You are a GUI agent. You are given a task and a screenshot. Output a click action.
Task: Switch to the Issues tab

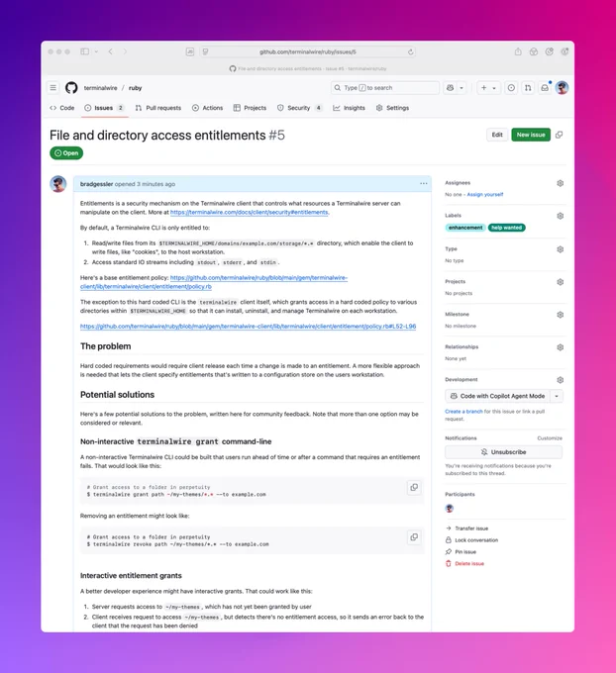(x=104, y=108)
